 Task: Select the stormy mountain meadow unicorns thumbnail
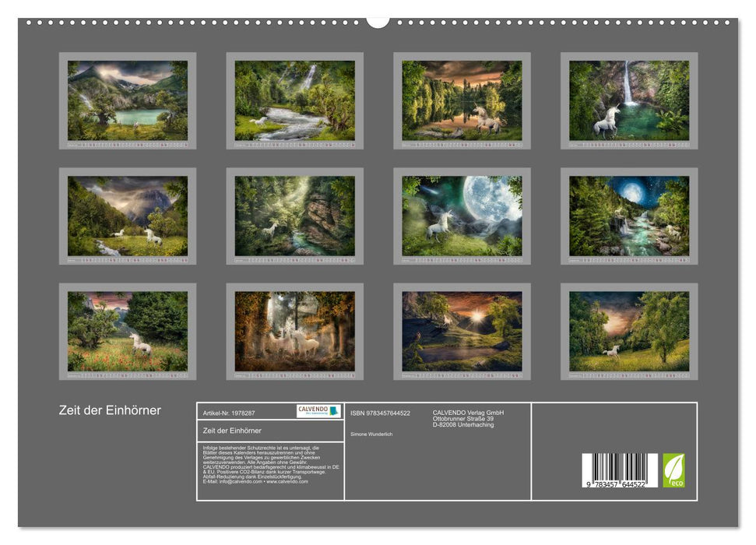click(x=128, y=216)
